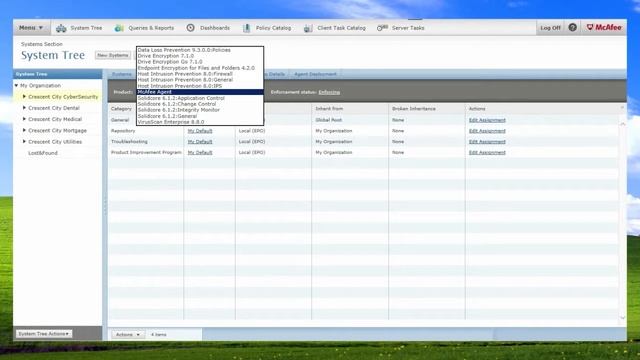Viewport: 640px width, 360px height.
Task: Switch to the Agent Deployment tab
Action: point(315,74)
